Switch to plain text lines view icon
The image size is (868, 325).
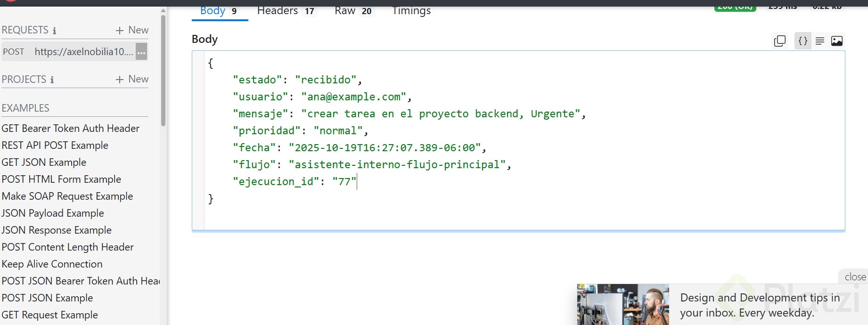click(820, 41)
